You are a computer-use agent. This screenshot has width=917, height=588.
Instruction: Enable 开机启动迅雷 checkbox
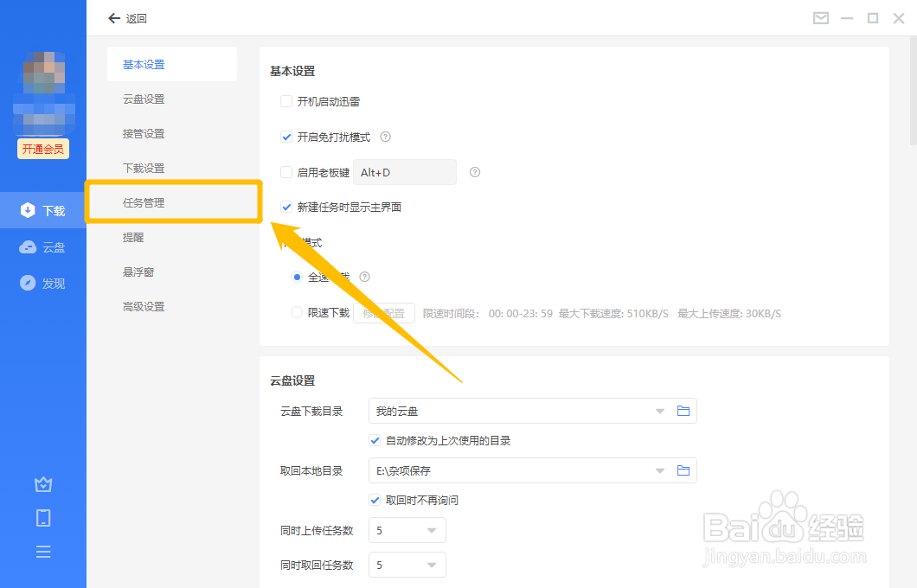(x=286, y=101)
